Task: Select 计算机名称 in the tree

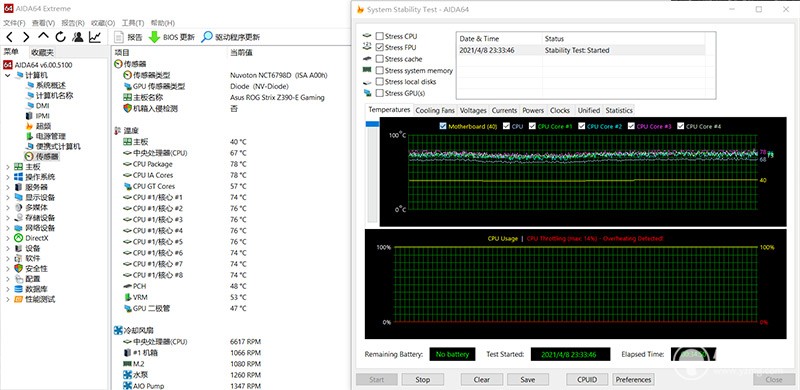Action: 54,95
